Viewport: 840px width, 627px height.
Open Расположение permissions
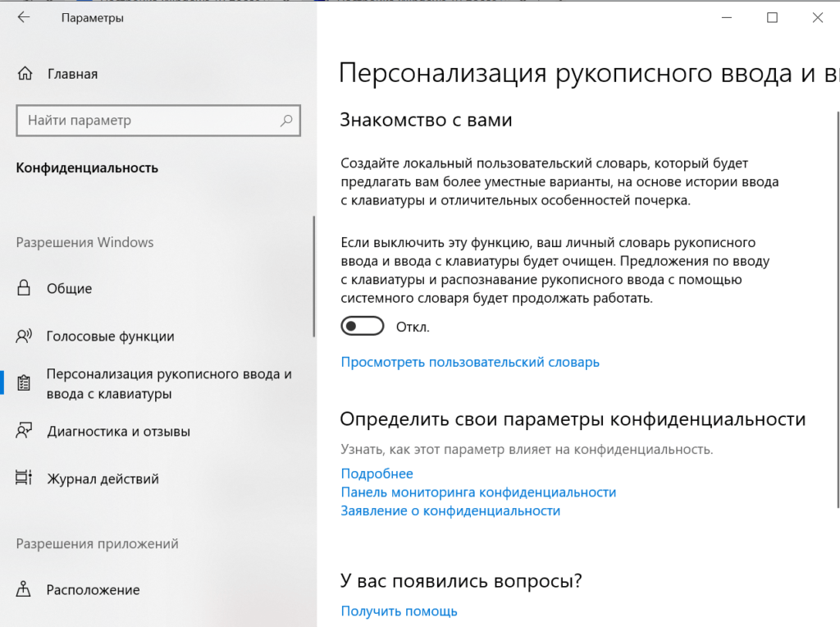point(94,589)
